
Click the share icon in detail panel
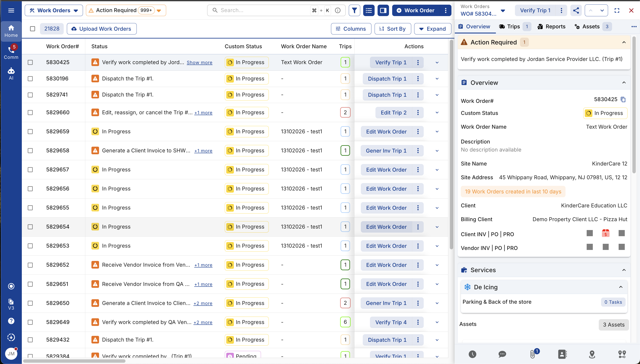coord(576,10)
